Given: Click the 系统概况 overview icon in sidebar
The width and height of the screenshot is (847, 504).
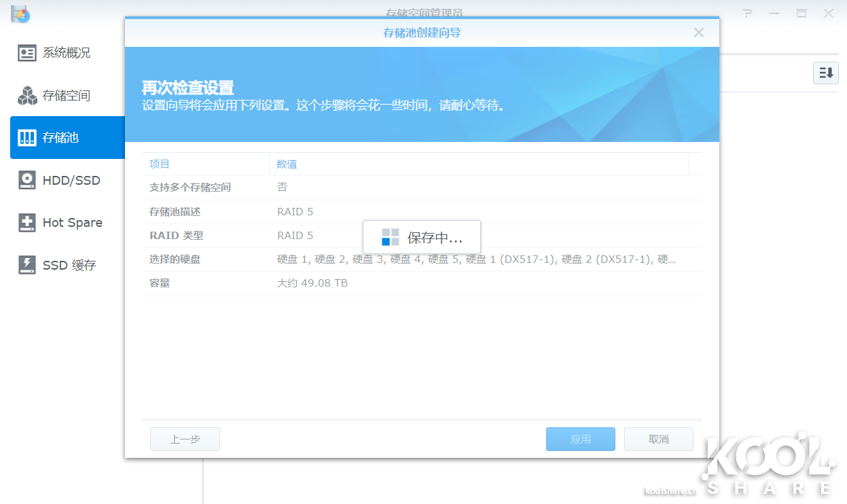Looking at the screenshot, I should [27, 53].
